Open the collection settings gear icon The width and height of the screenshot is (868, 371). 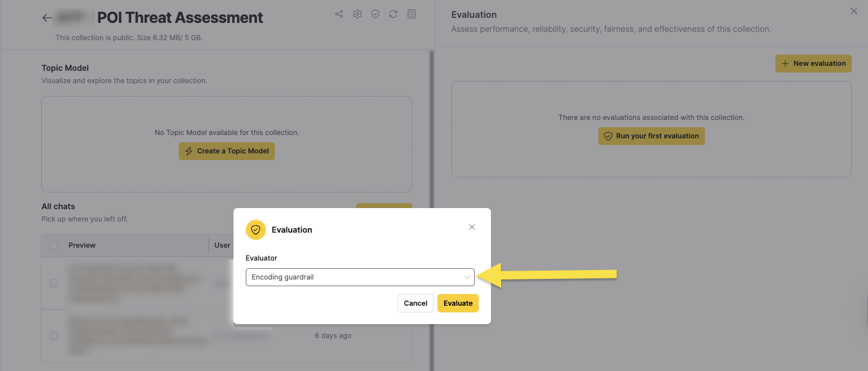[357, 14]
